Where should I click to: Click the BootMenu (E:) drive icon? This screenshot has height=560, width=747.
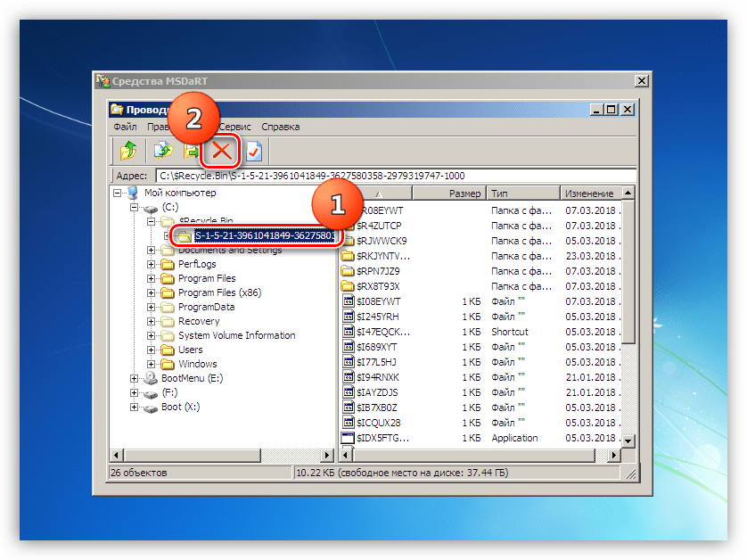pyautogui.click(x=151, y=379)
